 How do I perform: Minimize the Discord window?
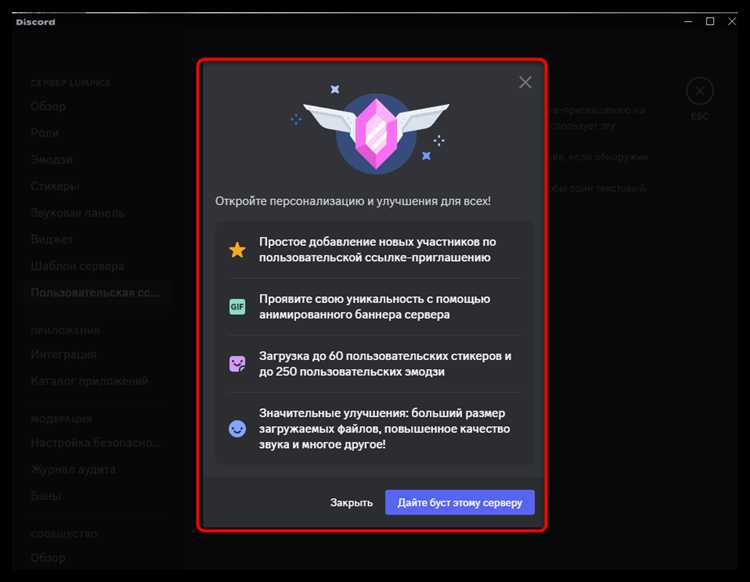click(688, 22)
